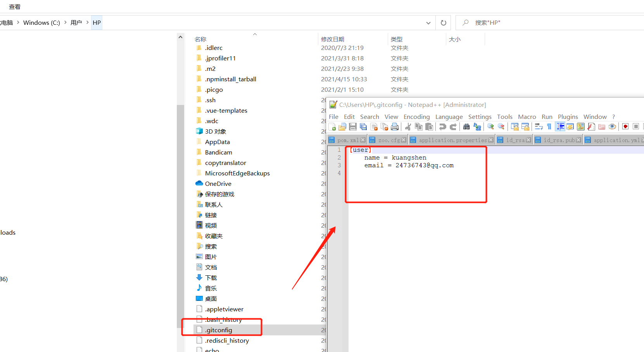644x352 pixels.
Task: Click the Undo arrow icon
Action: [442, 127]
